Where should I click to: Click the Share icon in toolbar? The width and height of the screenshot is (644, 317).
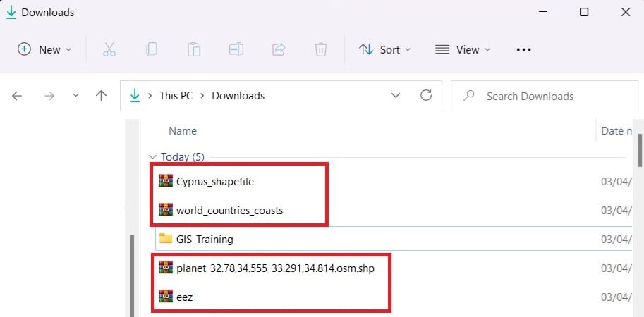pos(278,49)
